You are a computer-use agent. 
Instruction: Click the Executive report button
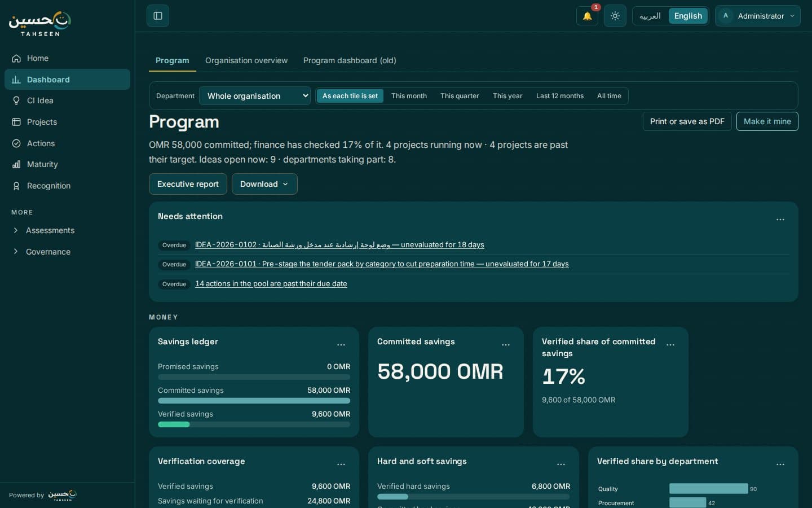[188, 184]
